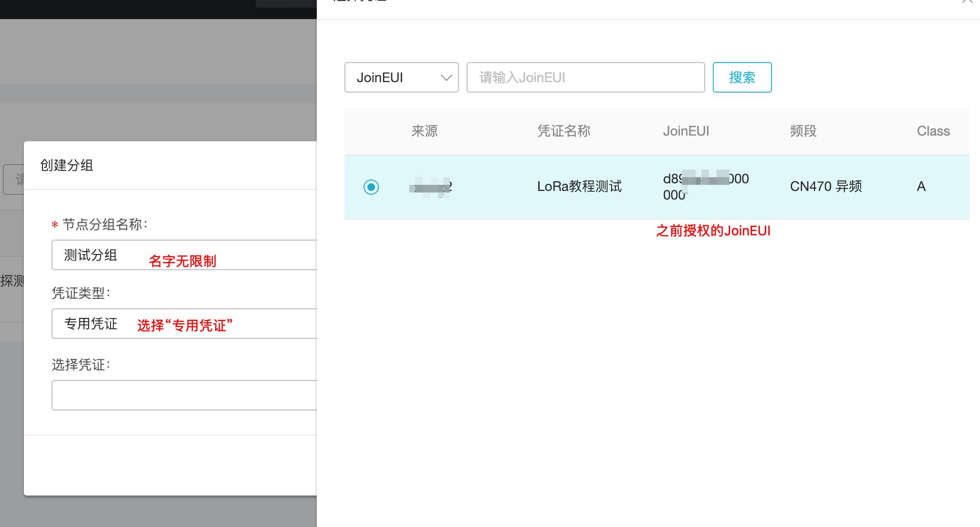Click the filled radio indicator in the table row
Image resolution: width=980 pixels, height=527 pixels.
(x=372, y=187)
